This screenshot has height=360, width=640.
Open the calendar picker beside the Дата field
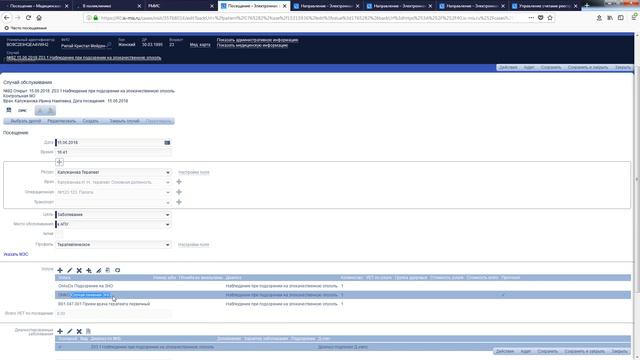[167, 142]
